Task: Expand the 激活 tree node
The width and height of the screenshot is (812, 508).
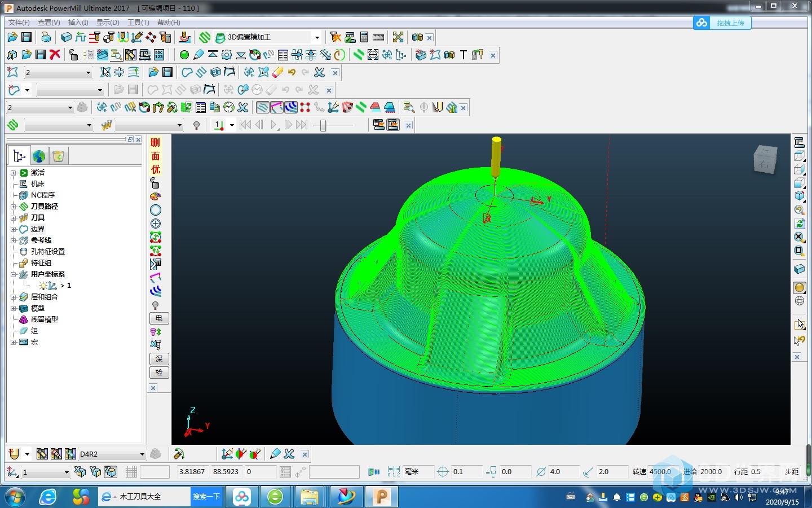Action: coord(13,173)
